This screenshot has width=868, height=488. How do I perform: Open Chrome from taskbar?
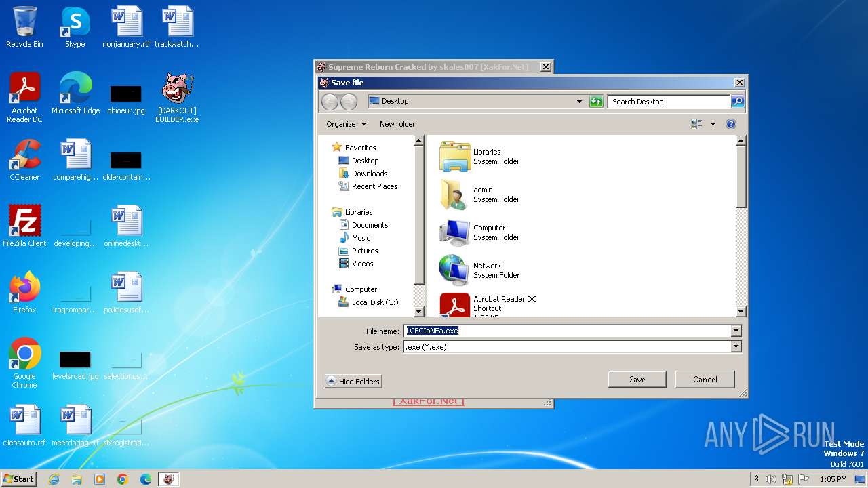pos(123,479)
